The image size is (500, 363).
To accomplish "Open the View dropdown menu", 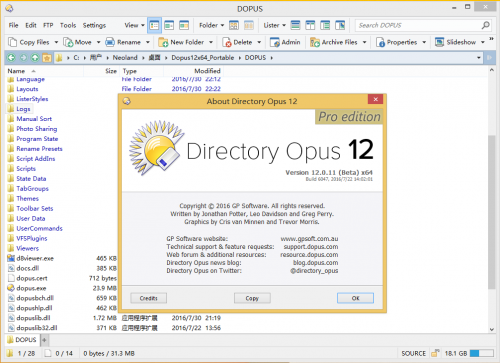I will pyautogui.click(x=134, y=25).
